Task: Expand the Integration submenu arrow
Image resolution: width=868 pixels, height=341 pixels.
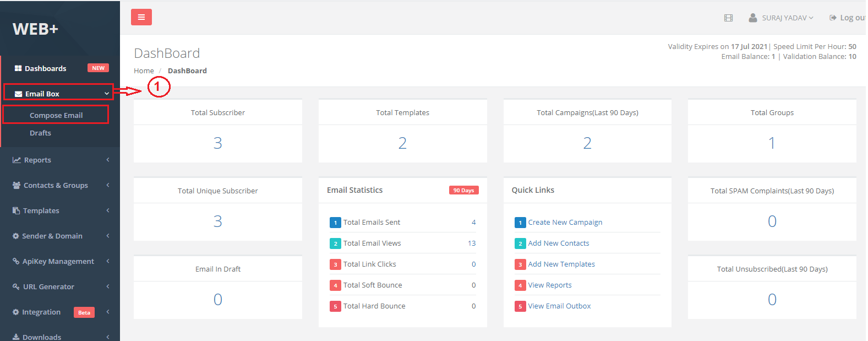Action: click(108, 312)
